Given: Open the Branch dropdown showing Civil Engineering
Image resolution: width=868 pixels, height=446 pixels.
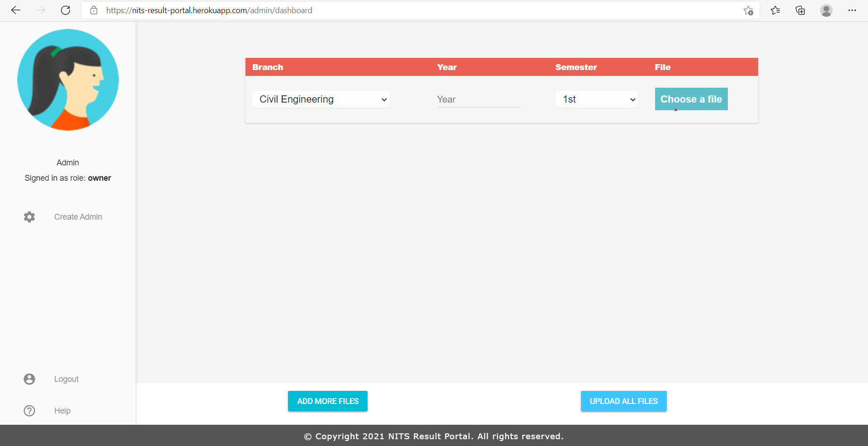Looking at the screenshot, I should [x=321, y=99].
